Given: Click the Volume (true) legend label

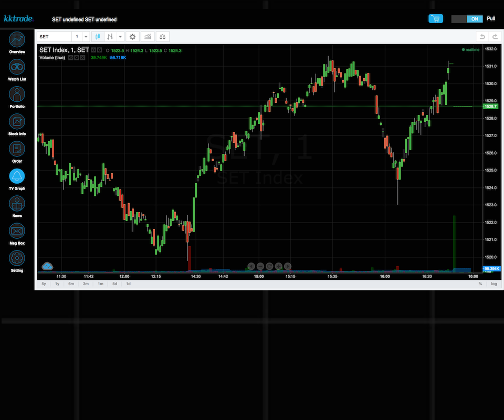Looking at the screenshot, I should [x=52, y=58].
